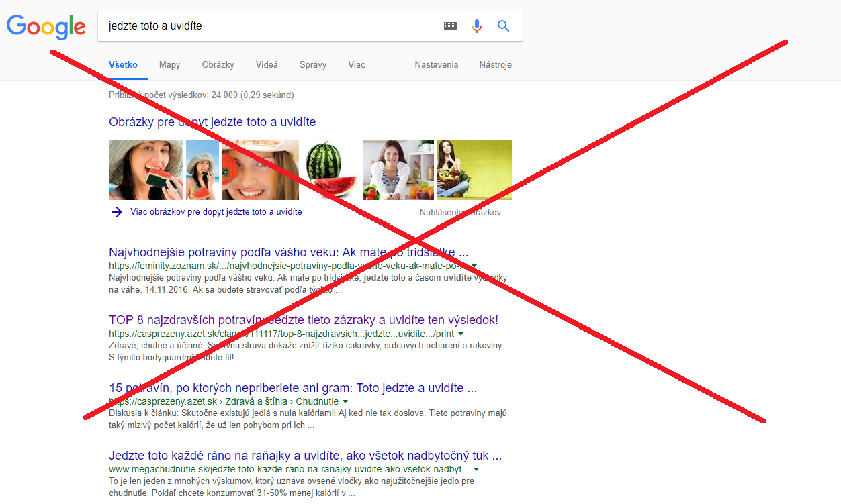Screen dimensions: 841x504
Task: Open the Obrázky tab
Action: coord(218,65)
